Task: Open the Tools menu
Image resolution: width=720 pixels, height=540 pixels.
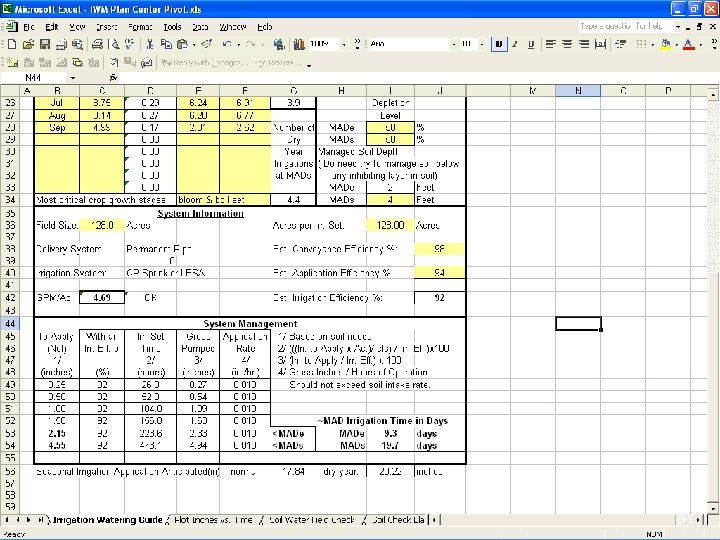Action: pyautogui.click(x=172, y=27)
